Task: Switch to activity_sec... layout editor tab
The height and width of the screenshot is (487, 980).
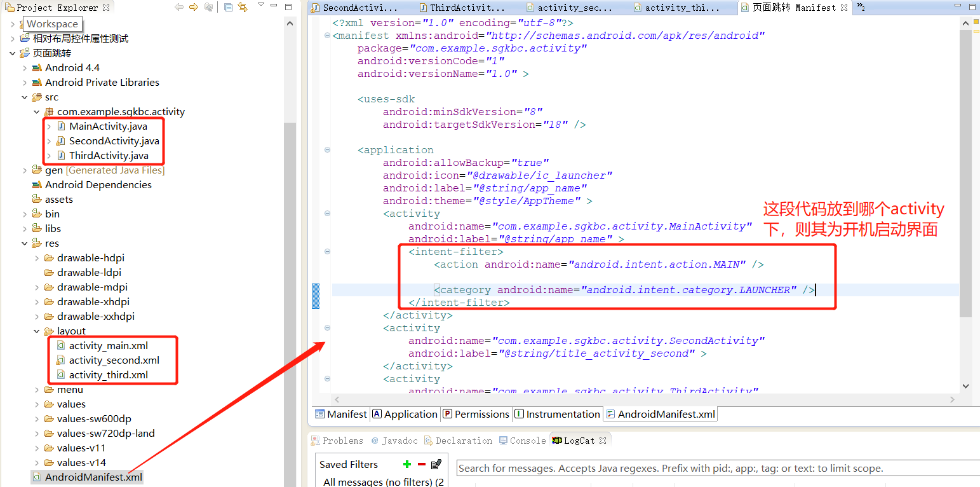Action: (569, 8)
